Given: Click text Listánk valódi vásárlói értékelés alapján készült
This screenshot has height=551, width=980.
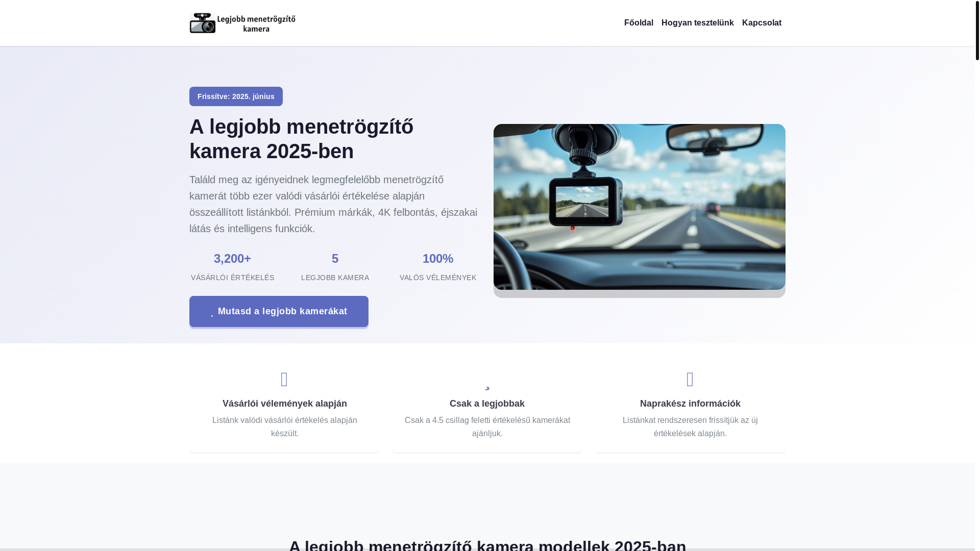Looking at the screenshot, I should (x=284, y=427).
